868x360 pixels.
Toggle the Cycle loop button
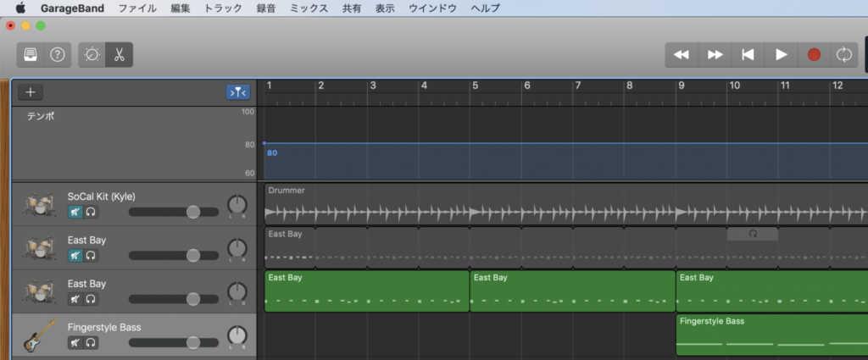point(843,55)
